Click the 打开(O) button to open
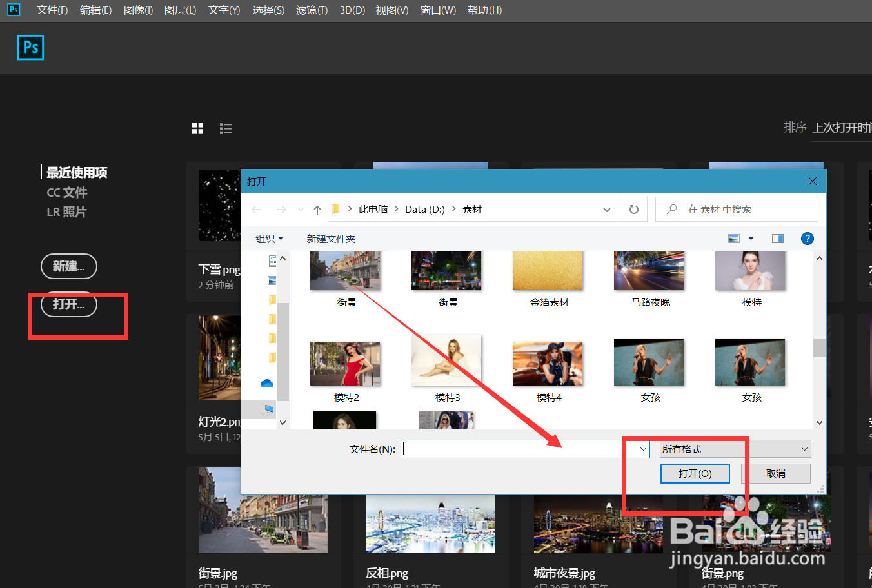The height and width of the screenshot is (588, 872). [x=695, y=473]
